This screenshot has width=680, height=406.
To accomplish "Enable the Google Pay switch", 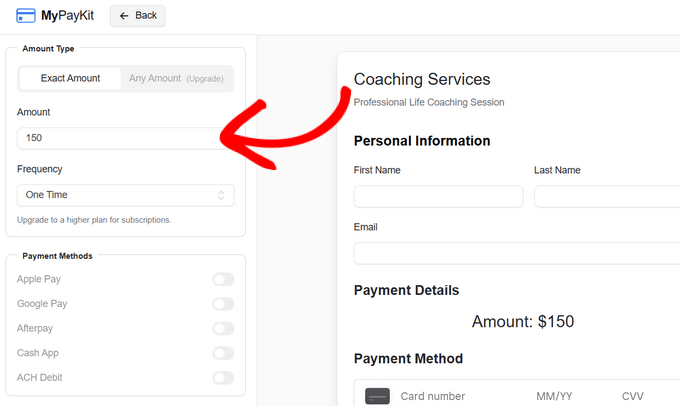I will pos(223,304).
